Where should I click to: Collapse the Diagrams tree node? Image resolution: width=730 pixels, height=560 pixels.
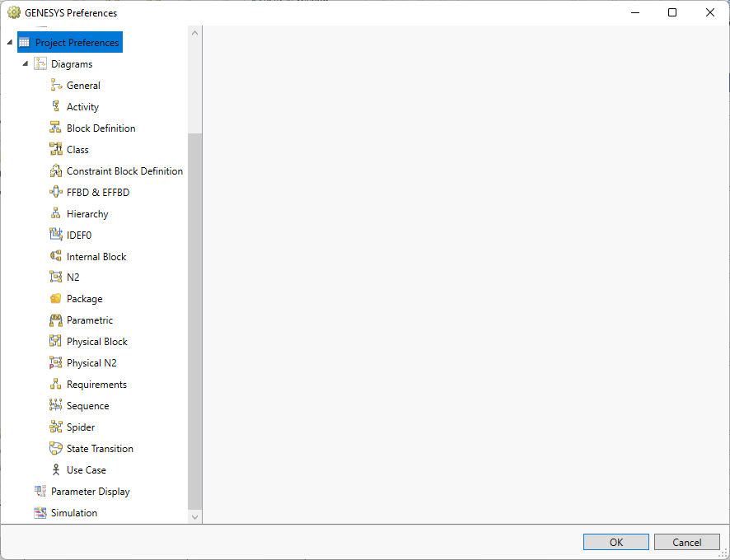[25, 64]
